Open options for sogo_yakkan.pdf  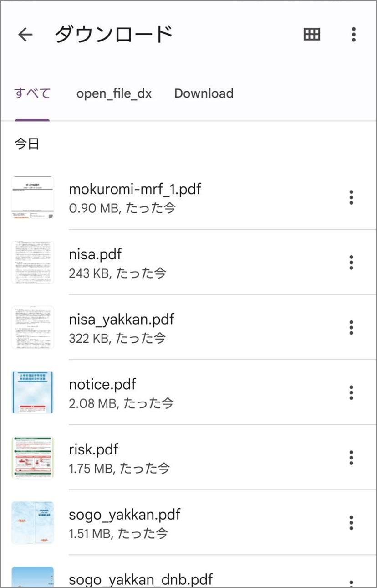tap(351, 523)
